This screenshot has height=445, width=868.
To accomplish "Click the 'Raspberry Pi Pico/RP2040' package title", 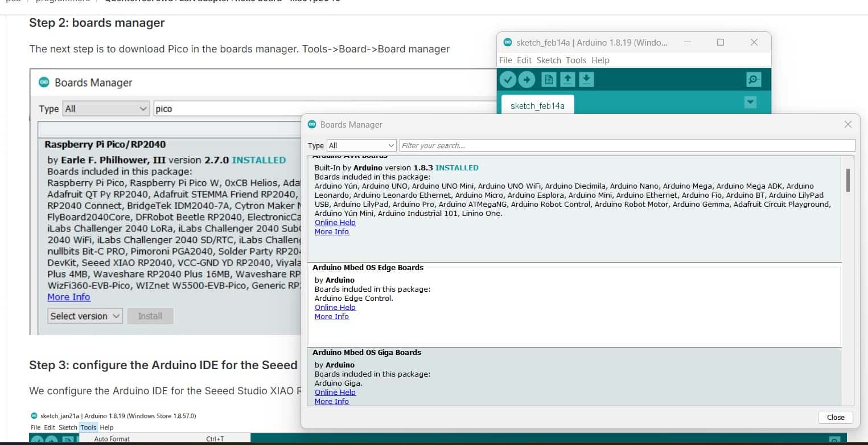I will [x=105, y=145].
